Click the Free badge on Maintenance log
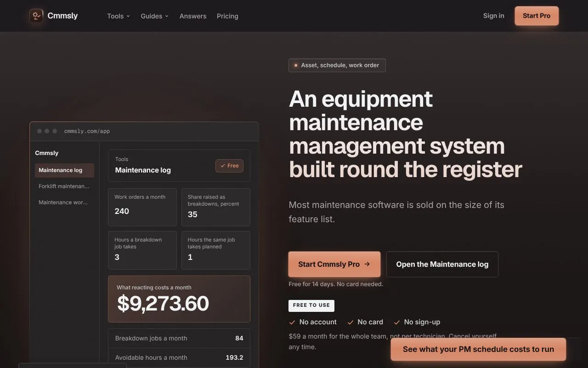Image resolution: width=588 pixels, height=368 pixels. (229, 166)
